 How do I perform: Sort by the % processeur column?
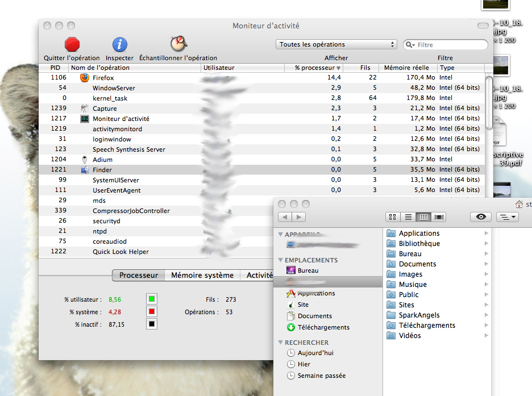click(x=314, y=68)
